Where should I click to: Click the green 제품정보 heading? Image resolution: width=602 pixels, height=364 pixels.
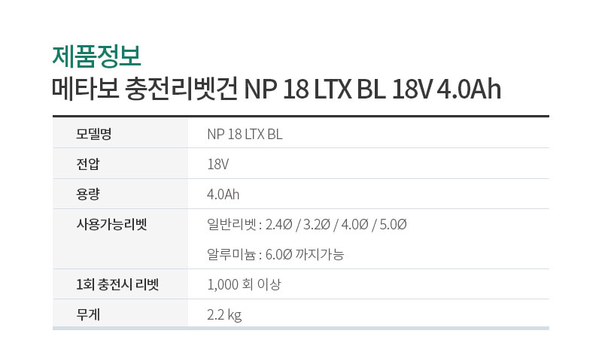(97, 56)
